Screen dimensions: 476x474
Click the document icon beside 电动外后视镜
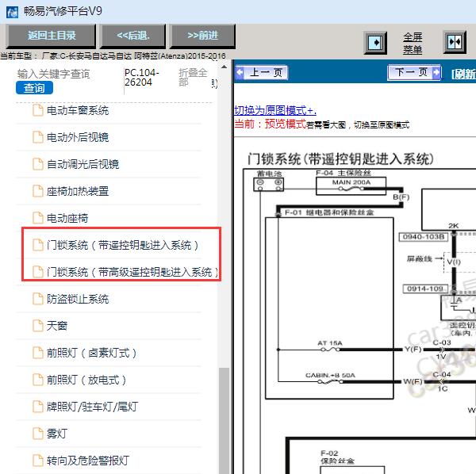38,137
